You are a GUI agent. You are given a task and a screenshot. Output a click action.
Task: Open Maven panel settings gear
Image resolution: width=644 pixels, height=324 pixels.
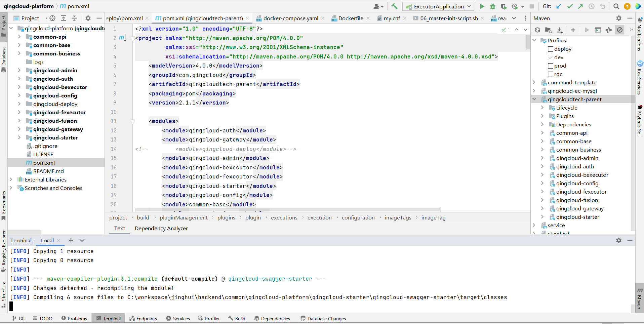pyautogui.click(x=619, y=18)
